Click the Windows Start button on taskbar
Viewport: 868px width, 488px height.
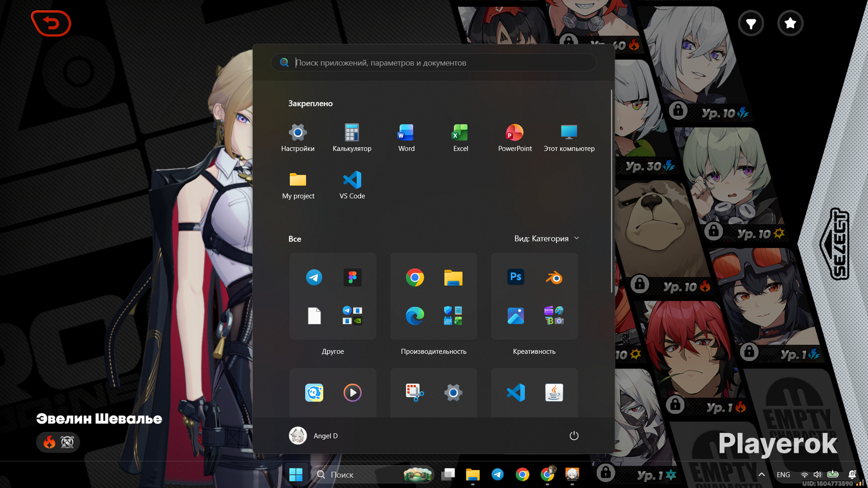tap(296, 474)
